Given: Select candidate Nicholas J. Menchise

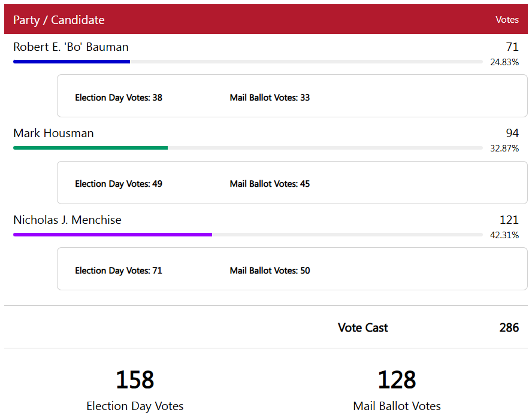Looking at the screenshot, I should [x=67, y=220].
